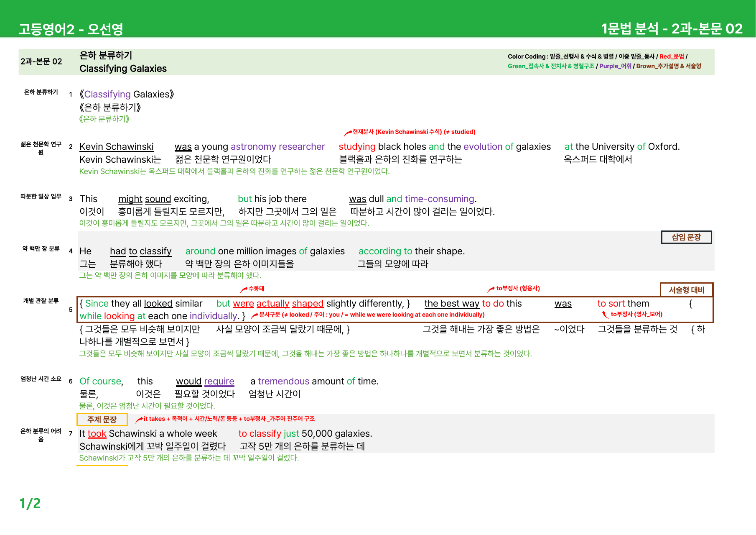Image resolution: width=756 pixels, height=535 pixels.
Task: Select the '2과-본문 02' section label
Action: [41, 61]
